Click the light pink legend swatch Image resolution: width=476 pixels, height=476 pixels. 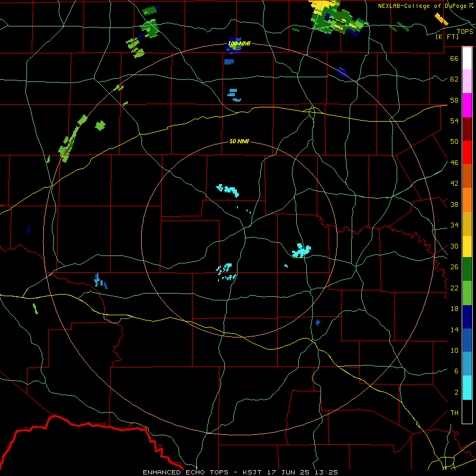467,81
